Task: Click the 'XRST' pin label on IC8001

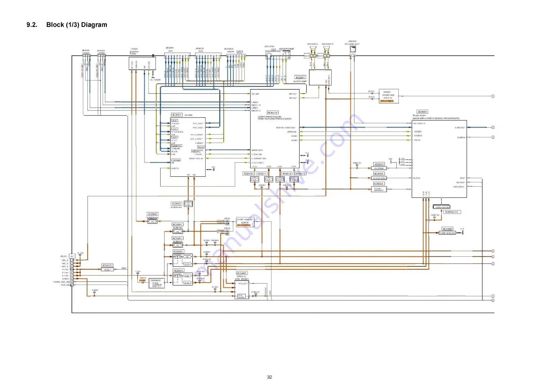Action: coord(462,178)
